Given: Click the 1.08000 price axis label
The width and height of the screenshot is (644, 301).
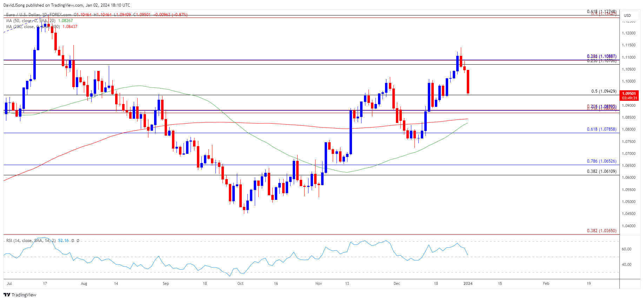Looking at the screenshot, I should point(629,129).
